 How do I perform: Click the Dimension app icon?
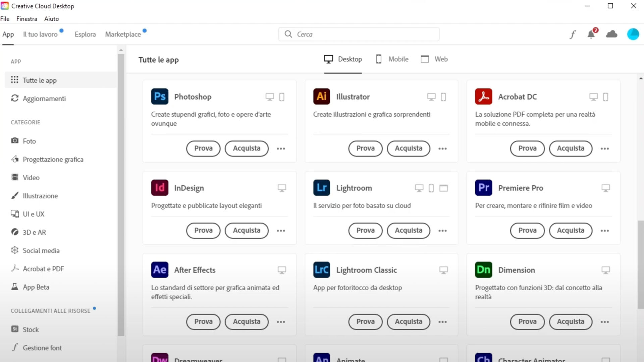click(483, 270)
